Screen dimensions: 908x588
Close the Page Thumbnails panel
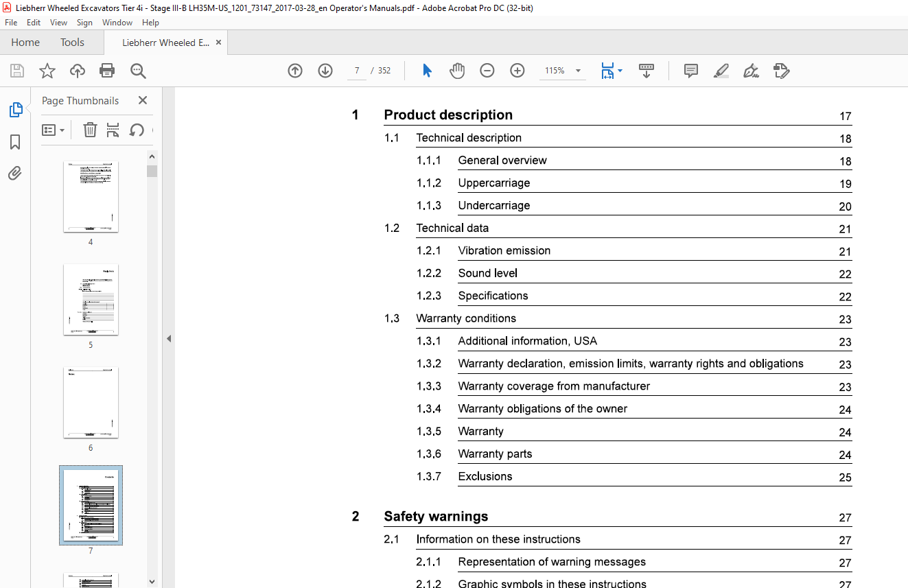pyautogui.click(x=143, y=100)
